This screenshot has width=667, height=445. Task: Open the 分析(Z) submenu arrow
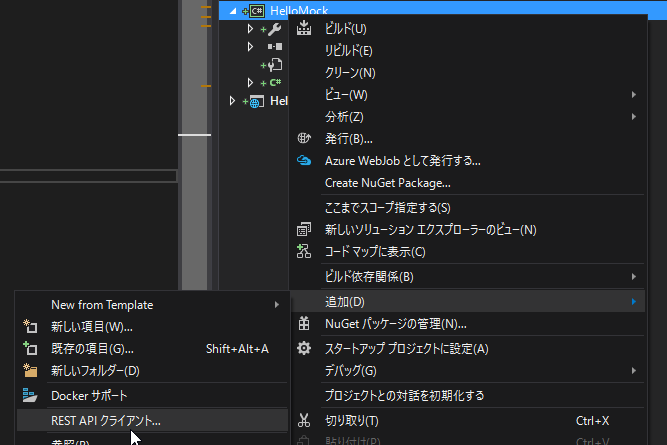tap(633, 117)
